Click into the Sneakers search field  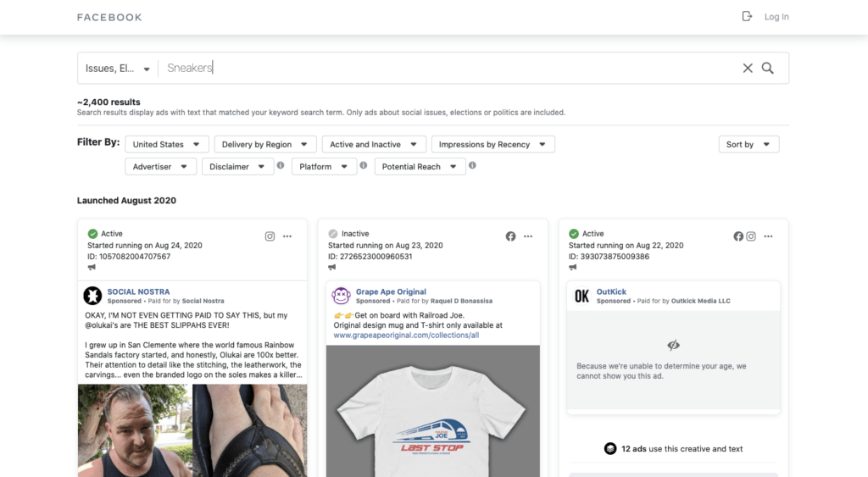pos(448,68)
